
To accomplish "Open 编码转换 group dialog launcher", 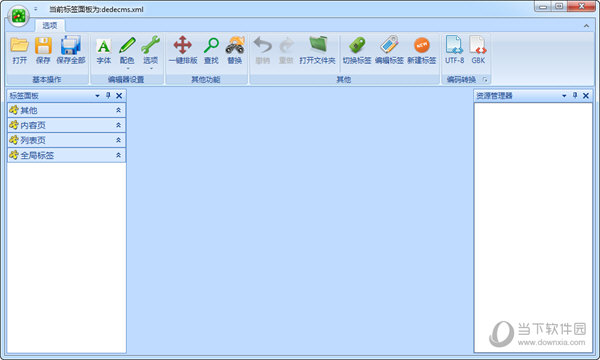I will pos(485,80).
